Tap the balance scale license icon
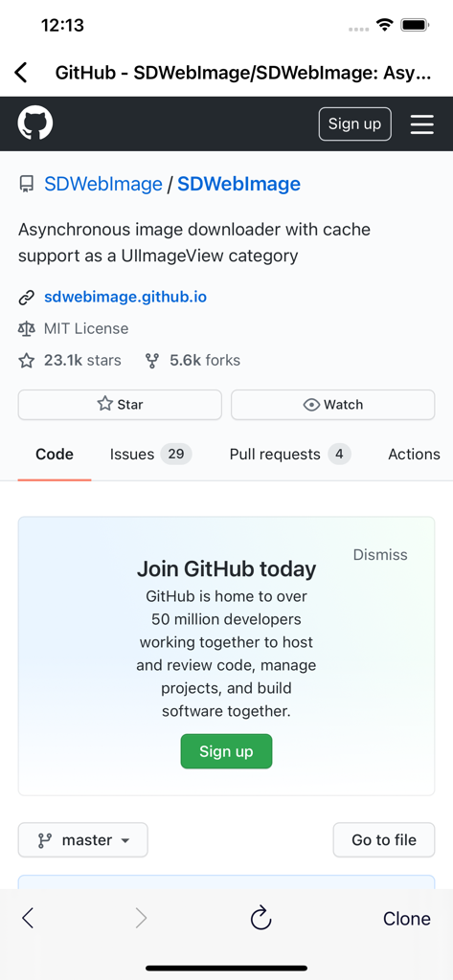453x980 pixels. point(26,329)
